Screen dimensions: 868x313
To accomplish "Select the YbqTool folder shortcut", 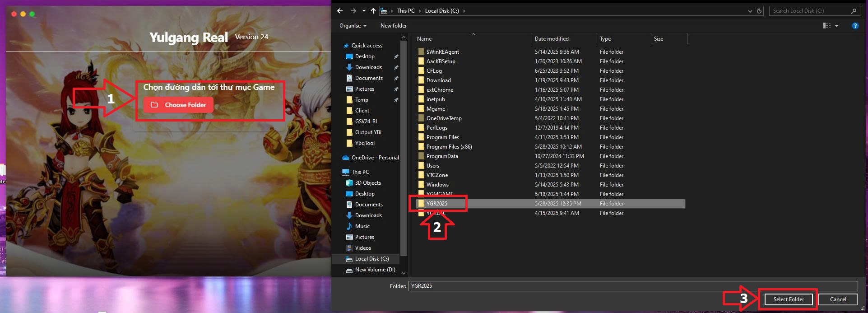I will [x=365, y=143].
